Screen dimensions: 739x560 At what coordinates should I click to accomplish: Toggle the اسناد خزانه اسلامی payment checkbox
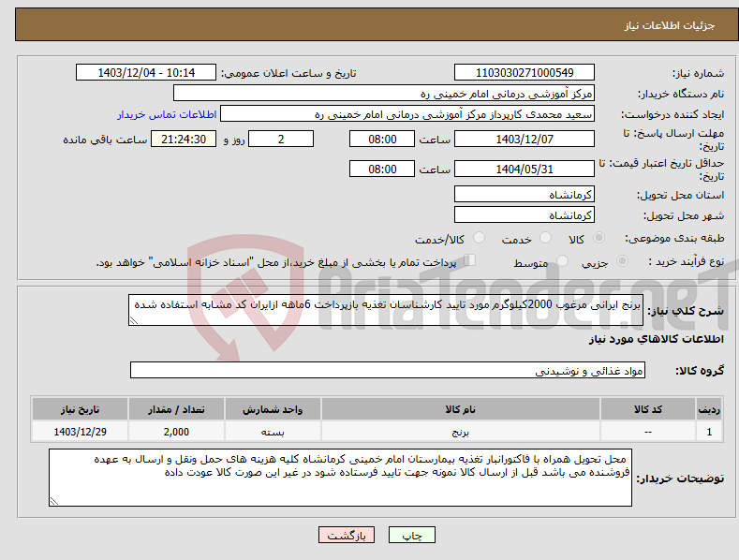tap(470, 259)
